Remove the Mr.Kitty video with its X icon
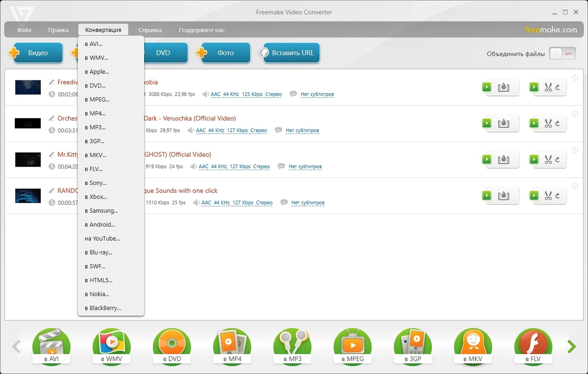The height and width of the screenshot is (374, 588). pos(575,150)
